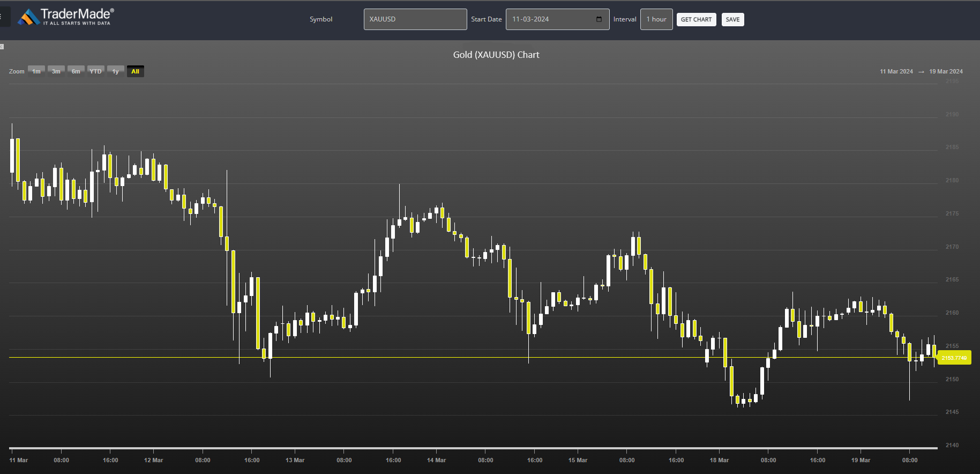Viewport: 980px width, 474px height.
Task: Click the 14 Mar x-axis label
Action: click(x=436, y=460)
